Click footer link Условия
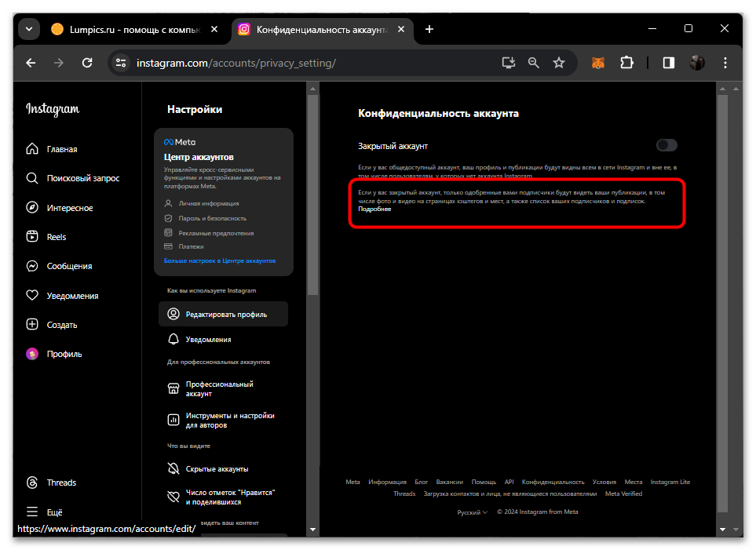756x550 pixels. tap(604, 482)
